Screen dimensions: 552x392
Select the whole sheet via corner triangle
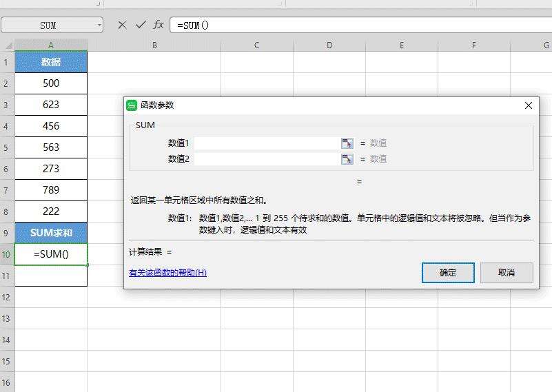[8, 45]
